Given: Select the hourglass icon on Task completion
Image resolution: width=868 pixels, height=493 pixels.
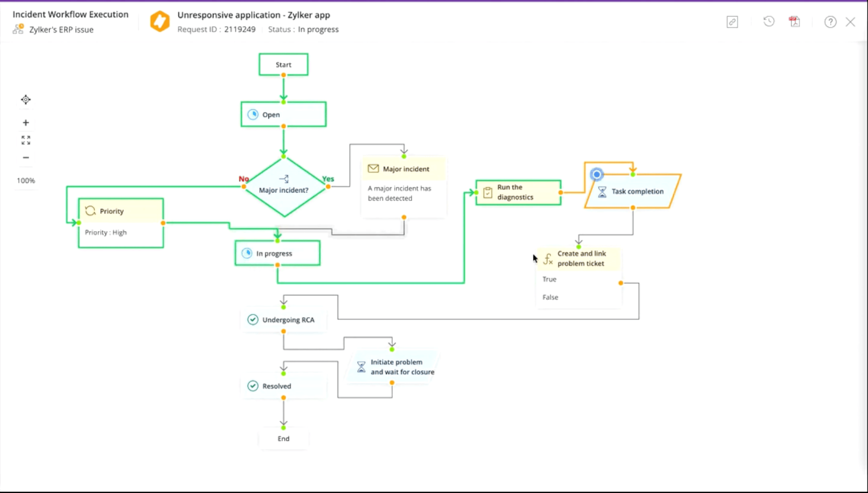Looking at the screenshot, I should (602, 192).
